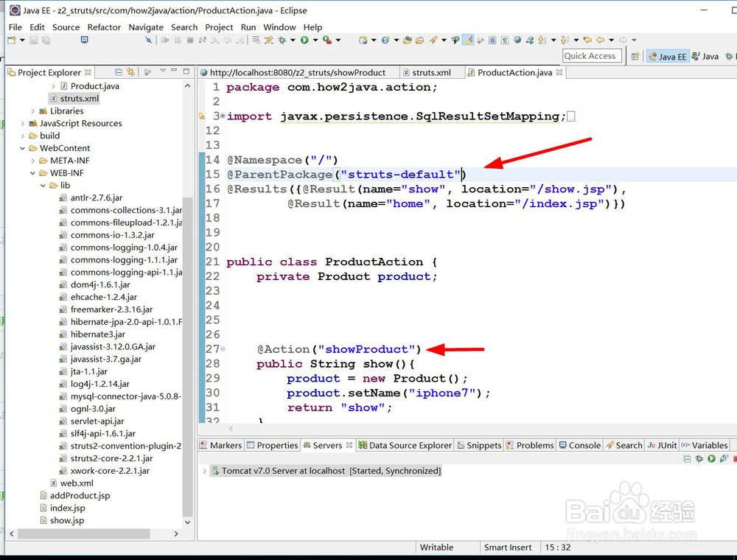Open the Console tab
737x560 pixels.
click(579, 445)
